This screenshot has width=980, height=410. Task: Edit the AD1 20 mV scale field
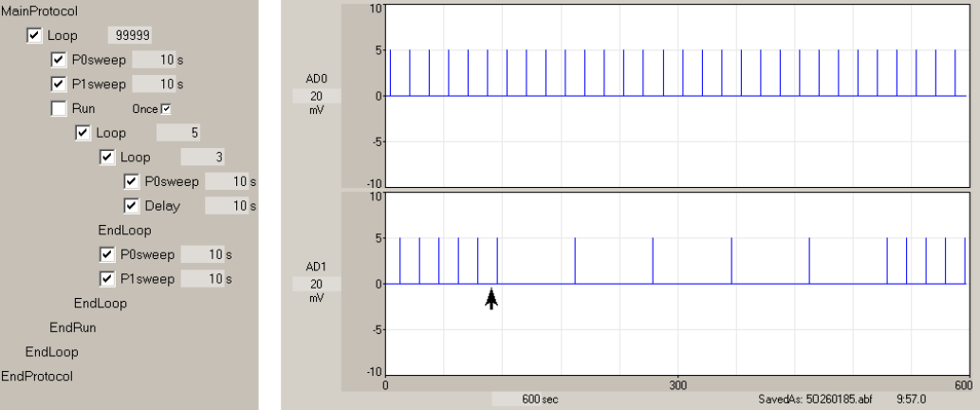(x=317, y=285)
